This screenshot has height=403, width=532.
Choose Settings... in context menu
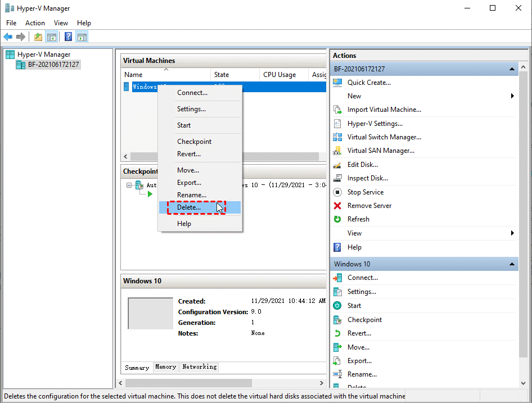coord(200,109)
